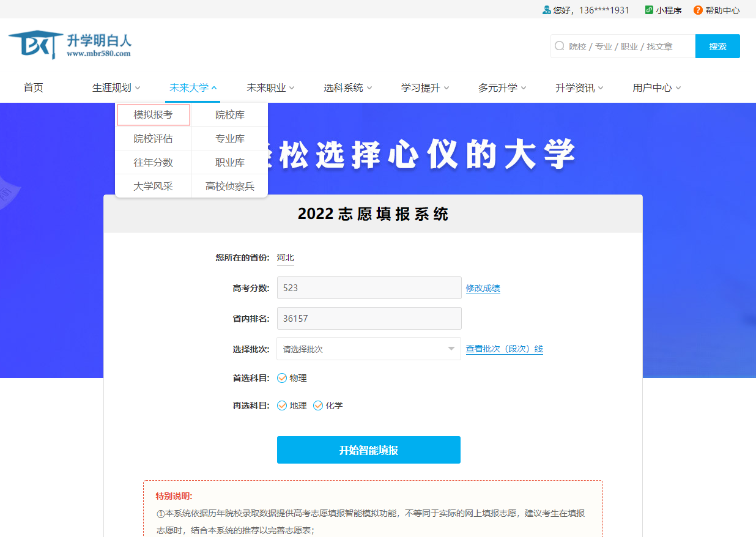756x537 pixels.
Task: Expand the 多元升学 menu
Action: coord(502,87)
